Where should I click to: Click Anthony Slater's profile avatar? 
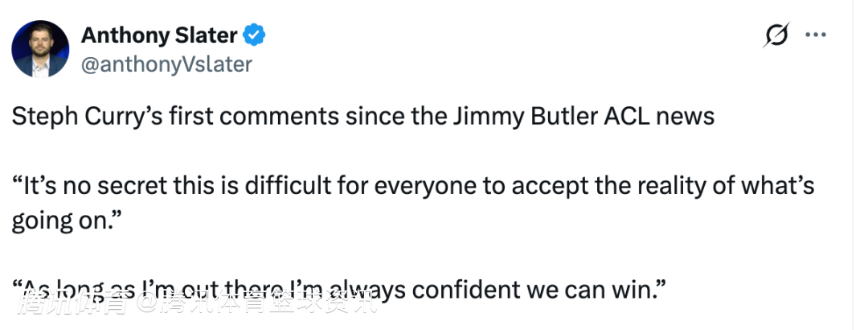click(x=40, y=49)
